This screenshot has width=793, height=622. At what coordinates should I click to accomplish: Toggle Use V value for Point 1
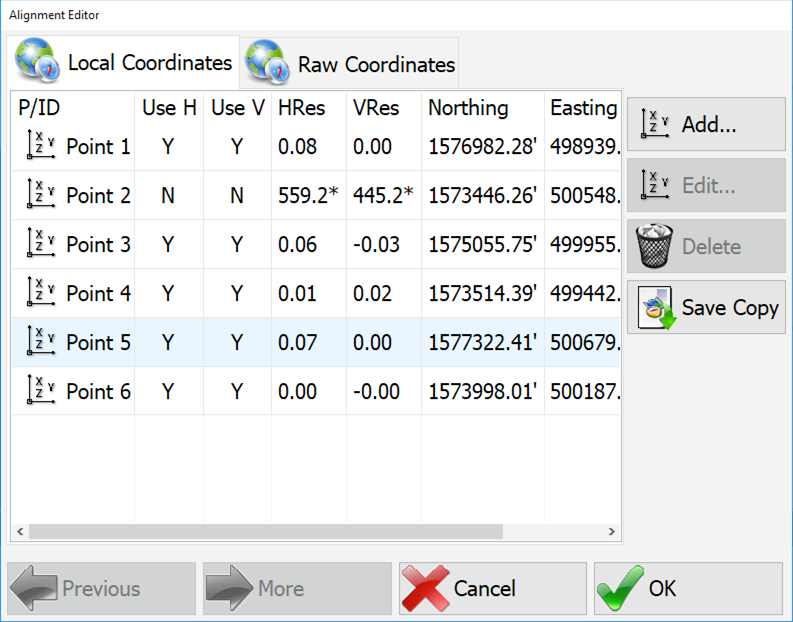click(x=237, y=147)
